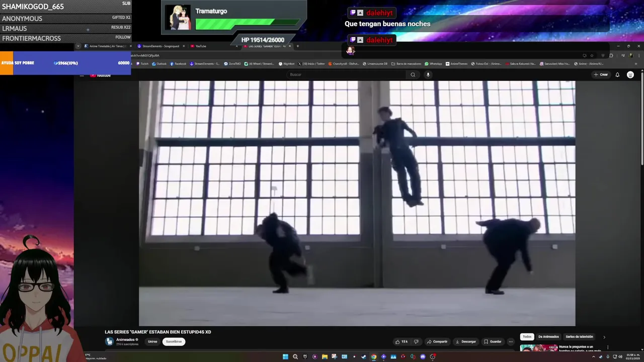
Task: Click the Suscribirse button
Action: (174, 341)
